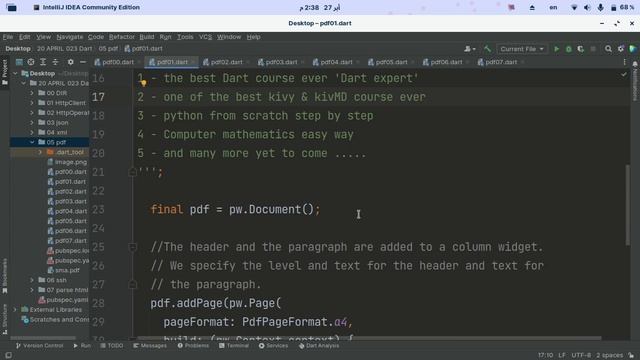
Task: Click the intention light bulb on line 16
Action: [x=144, y=84]
